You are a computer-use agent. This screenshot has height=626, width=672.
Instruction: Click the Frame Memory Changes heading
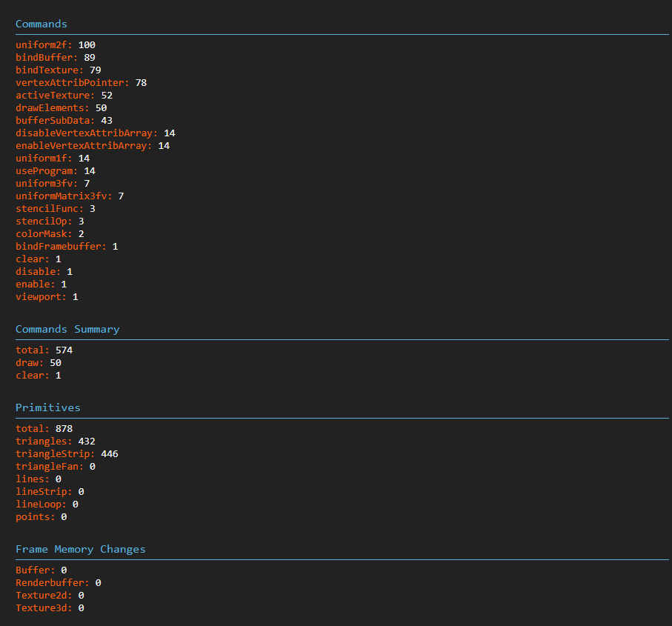pos(81,549)
